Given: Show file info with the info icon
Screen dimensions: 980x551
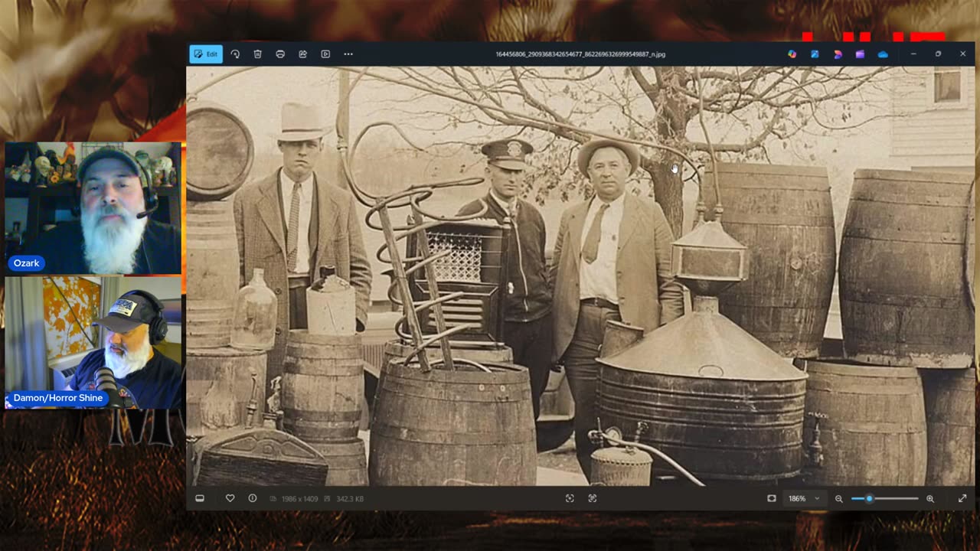Looking at the screenshot, I should 253,498.
